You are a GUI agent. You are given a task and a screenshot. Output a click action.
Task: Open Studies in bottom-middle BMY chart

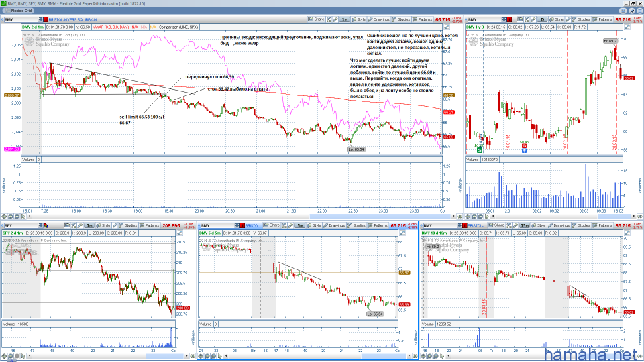click(x=356, y=225)
